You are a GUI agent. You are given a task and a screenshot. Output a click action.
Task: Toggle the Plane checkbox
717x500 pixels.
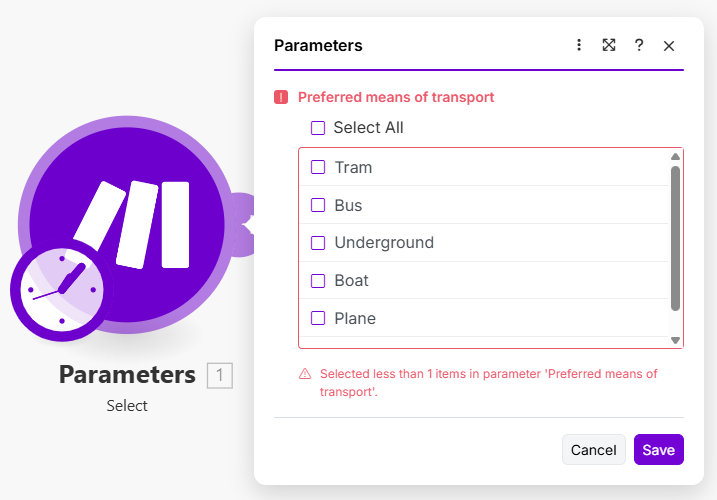pyautogui.click(x=318, y=319)
